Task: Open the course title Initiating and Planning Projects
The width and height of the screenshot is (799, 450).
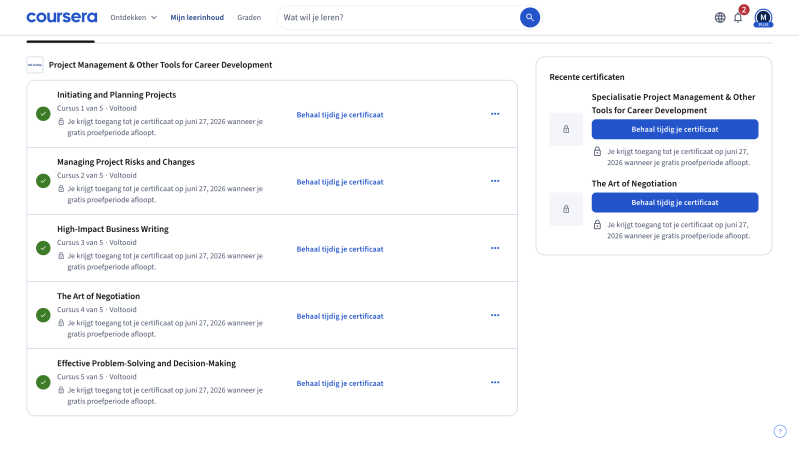Action: [x=116, y=95]
